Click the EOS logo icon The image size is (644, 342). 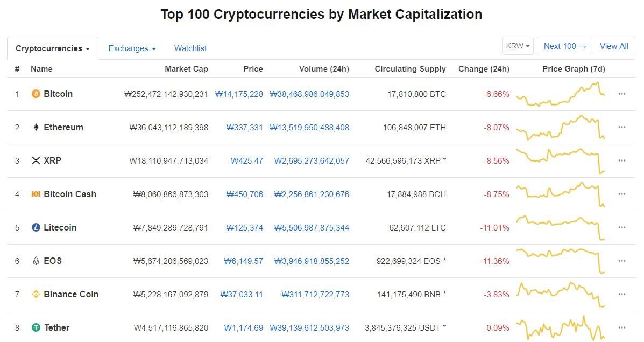[x=36, y=261]
